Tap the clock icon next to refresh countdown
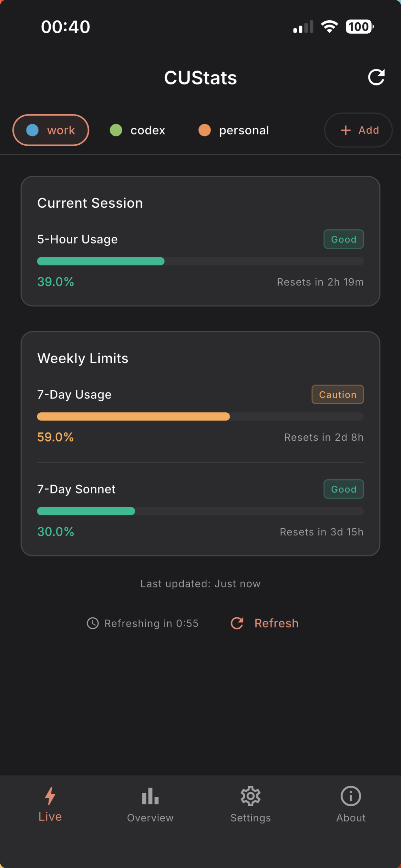Screen dimensions: 401x868 pyautogui.click(x=93, y=623)
